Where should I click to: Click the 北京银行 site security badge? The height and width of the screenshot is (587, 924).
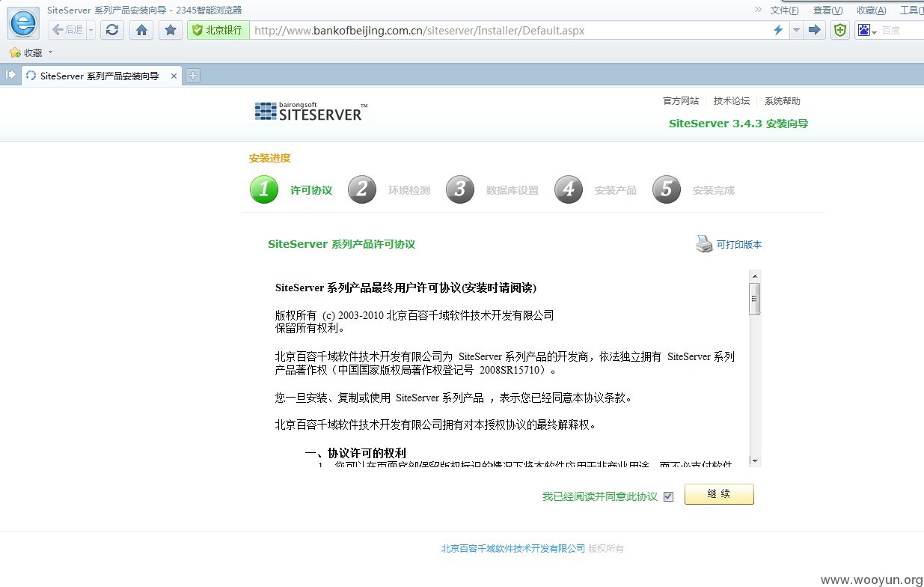[218, 30]
